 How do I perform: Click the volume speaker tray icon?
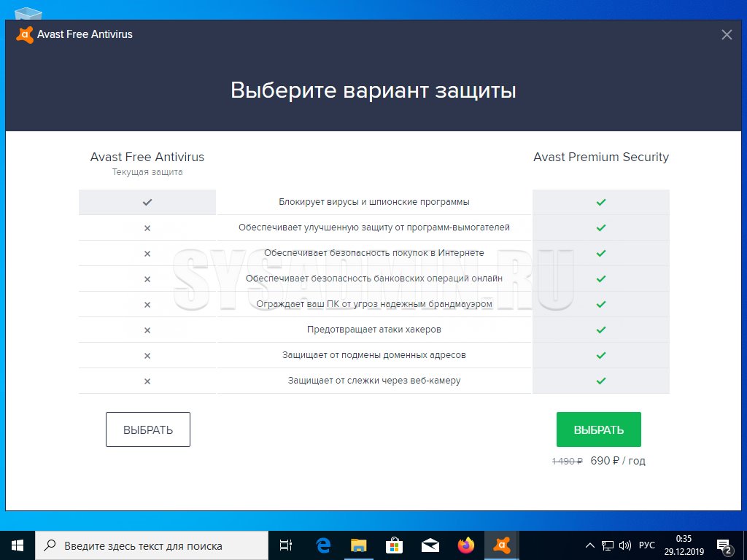(x=625, y=545)
